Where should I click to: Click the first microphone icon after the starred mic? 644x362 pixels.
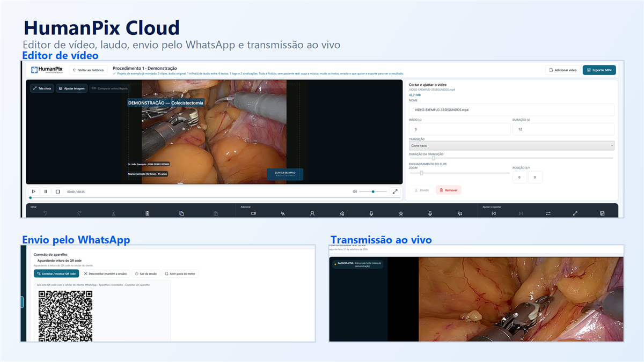tap(371, 213)
